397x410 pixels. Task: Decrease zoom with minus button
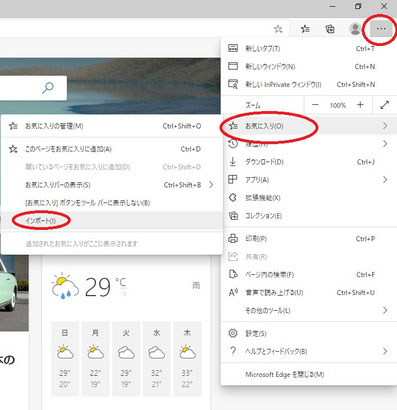315,105
